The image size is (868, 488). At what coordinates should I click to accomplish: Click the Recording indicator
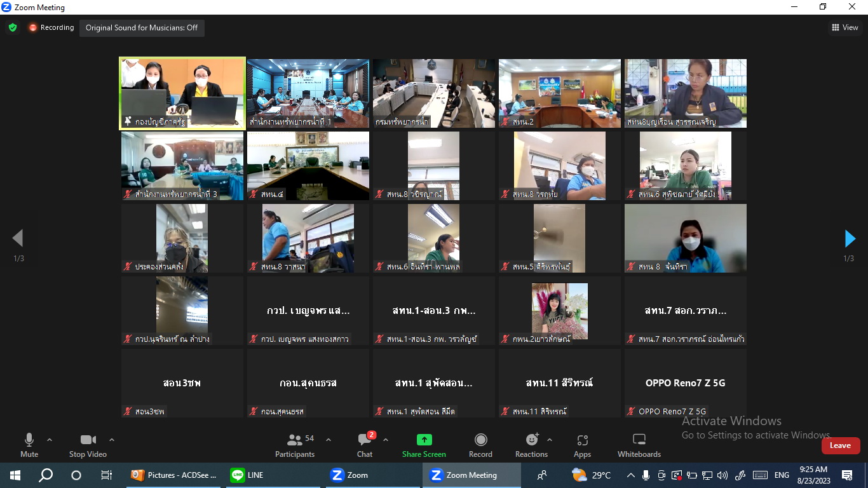pos(51,27)
